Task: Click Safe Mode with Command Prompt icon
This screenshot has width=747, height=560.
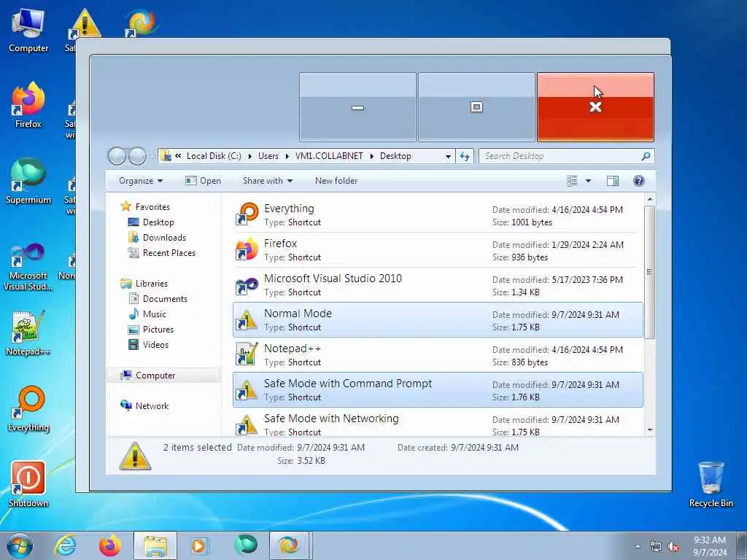Action: [247, 389]
